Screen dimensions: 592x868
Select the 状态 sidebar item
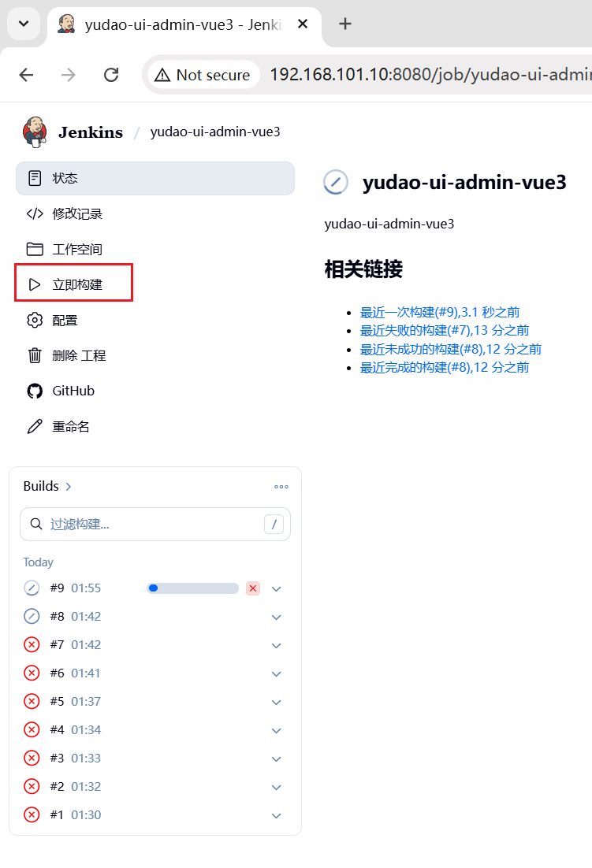tap(155, 178)
